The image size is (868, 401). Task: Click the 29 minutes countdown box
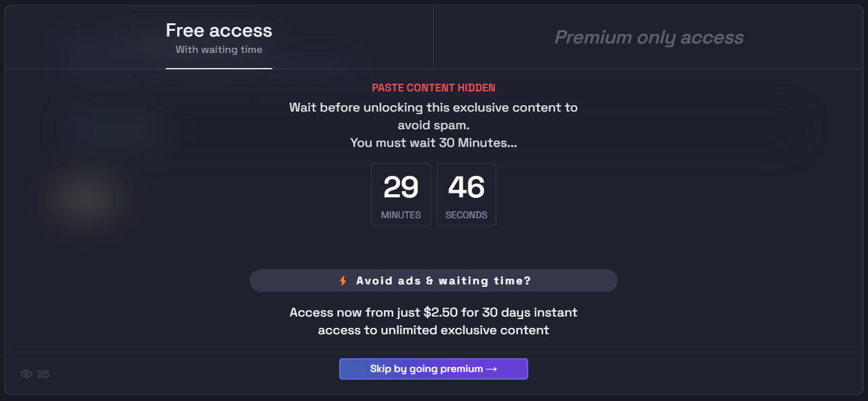point(401,194)
